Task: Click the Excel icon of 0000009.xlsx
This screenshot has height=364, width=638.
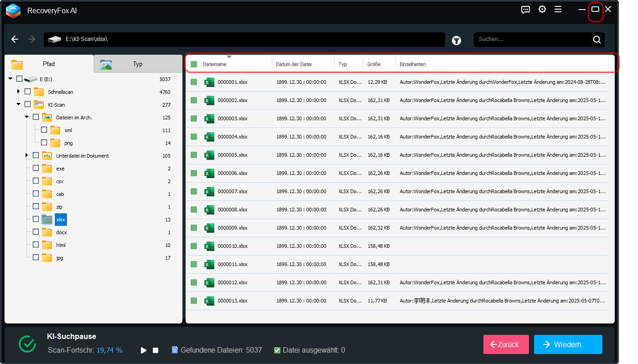Action: 209,228
